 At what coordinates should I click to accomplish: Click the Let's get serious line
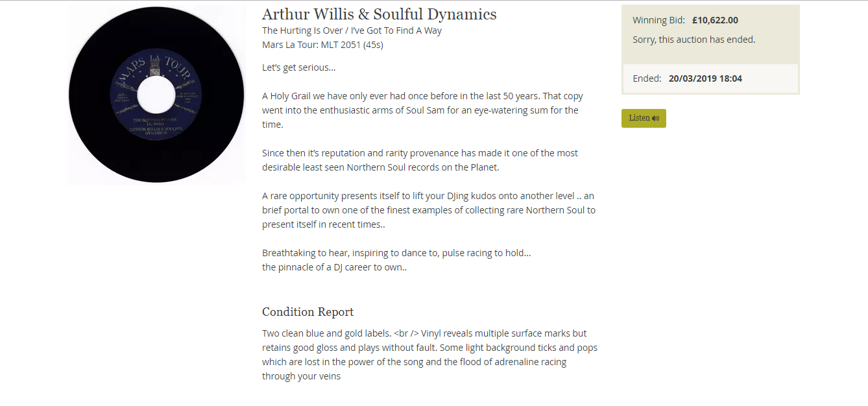(x=299, y=67)
